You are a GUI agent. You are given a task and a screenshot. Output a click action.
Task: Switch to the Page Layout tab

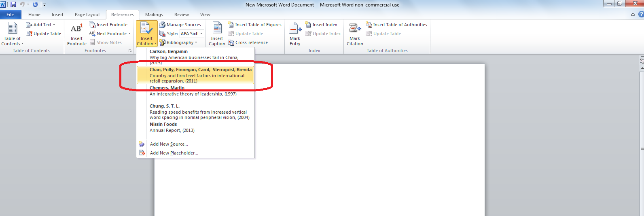pyautogui.click(x=87, y=15)
